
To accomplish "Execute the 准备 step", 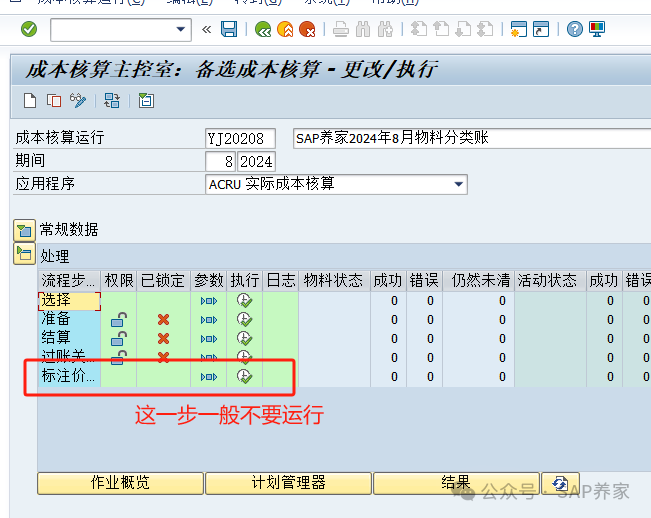I will click(x=245, y=319).
